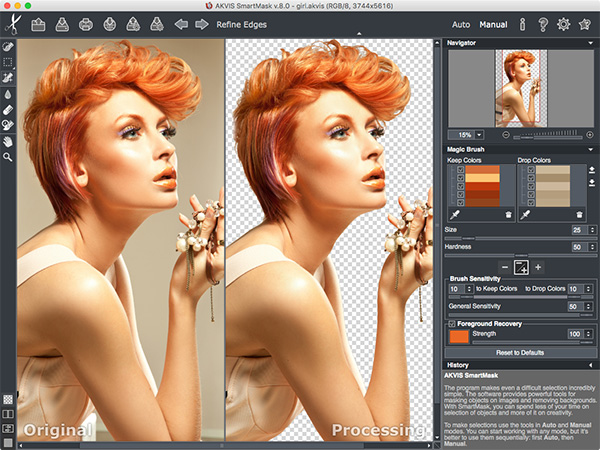Select the Zoom magnifier tool

coord(8,157)
